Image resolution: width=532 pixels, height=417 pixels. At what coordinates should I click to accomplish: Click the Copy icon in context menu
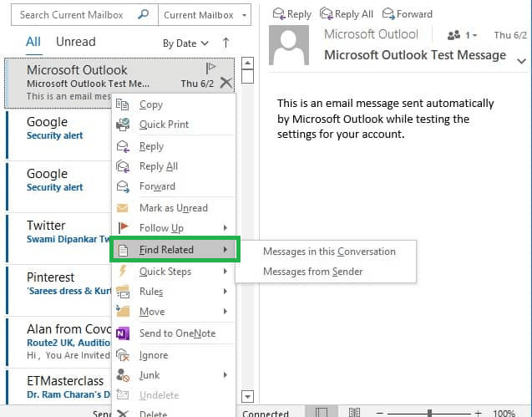[123, 104]
